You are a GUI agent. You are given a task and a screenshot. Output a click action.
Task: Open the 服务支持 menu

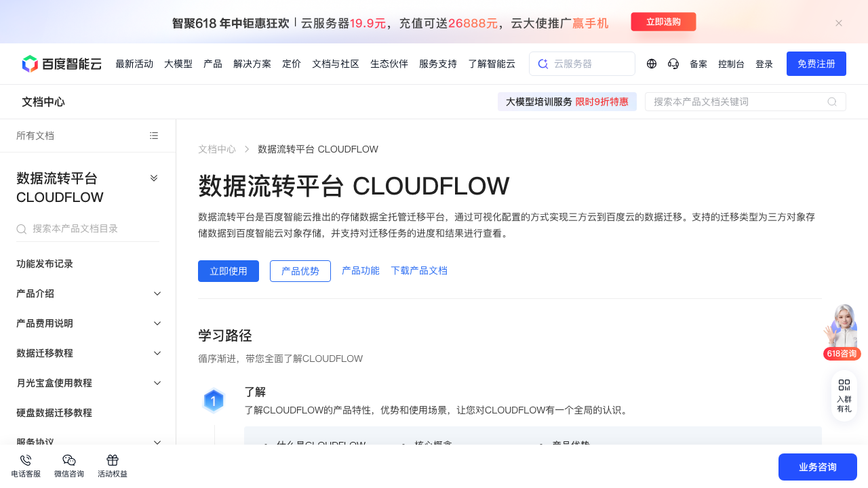click(438, 64)
